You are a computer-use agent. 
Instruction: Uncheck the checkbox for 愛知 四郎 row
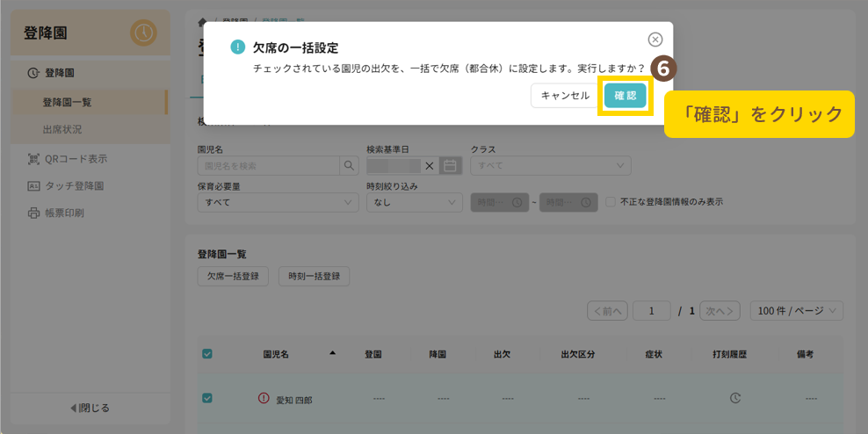click(x=207, y=398)
